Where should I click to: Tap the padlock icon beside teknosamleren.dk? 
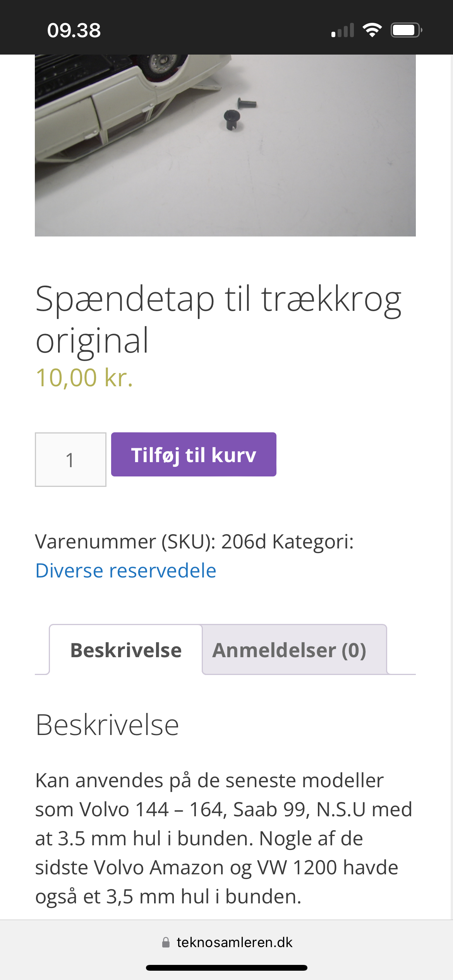click(x=166, y=942)
